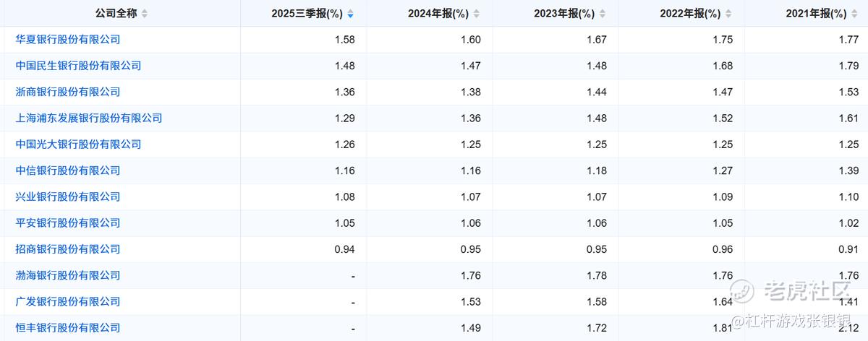868x341 pixels.
Task: Select 中国民生银行 2022年报 value 1.68
Action: coord(723,66)
